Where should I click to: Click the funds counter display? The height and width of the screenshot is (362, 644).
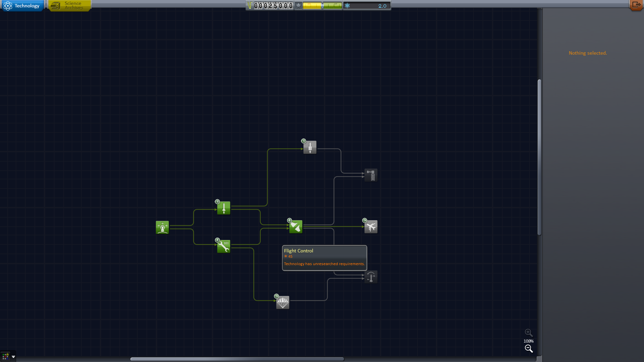point(273,6)
